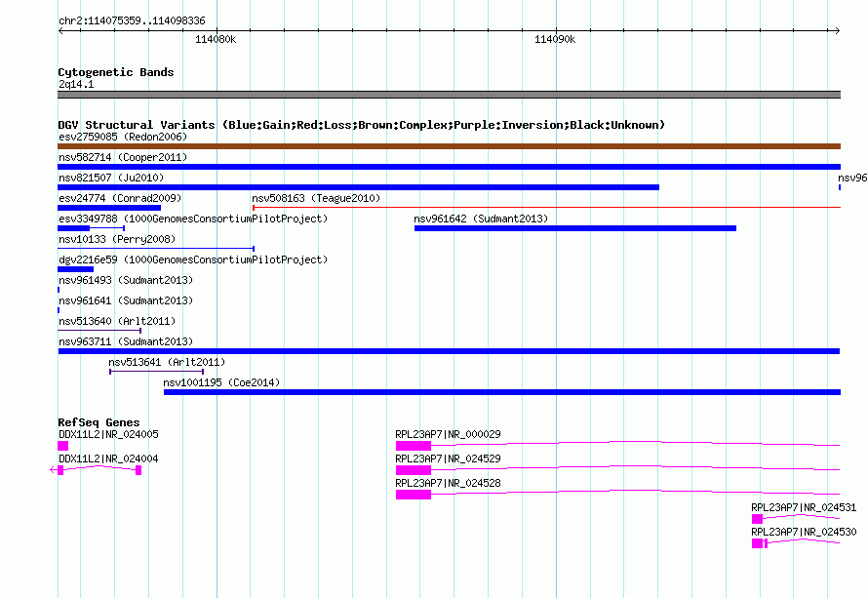Click the nsv961493 (Sudmant2013) label
Viewport: 868px width, 598px height.
[126, 280]
